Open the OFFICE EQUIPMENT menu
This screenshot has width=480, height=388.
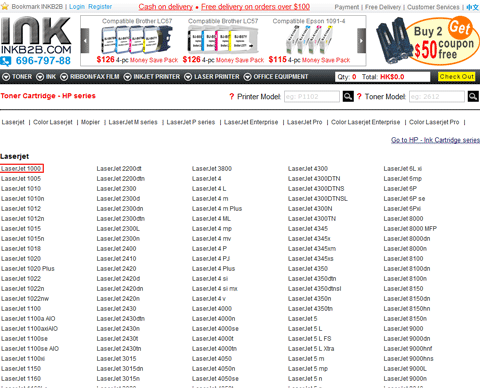click(x=276, y=77)
